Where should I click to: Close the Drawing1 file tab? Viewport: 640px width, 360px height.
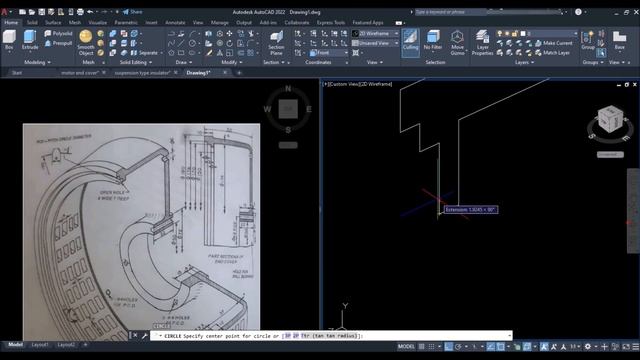pyautogui.click(x=225, y=73)
